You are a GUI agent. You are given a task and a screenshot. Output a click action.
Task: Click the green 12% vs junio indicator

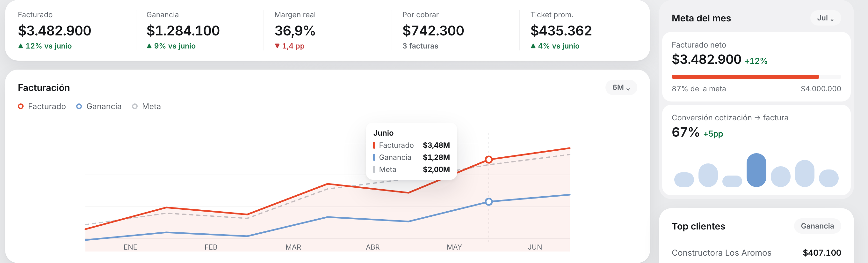[45, 46]
